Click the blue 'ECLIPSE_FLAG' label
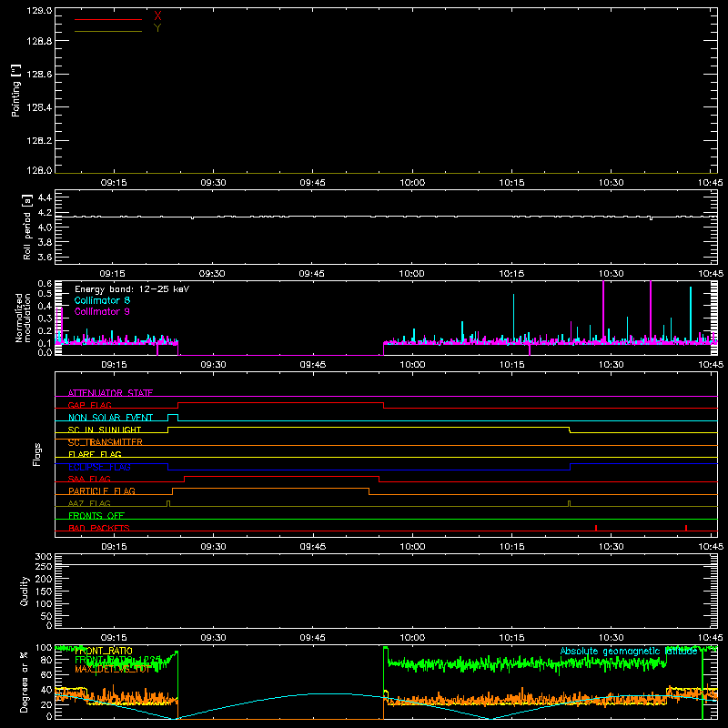728x728 pixels. [x=99, y=467]
